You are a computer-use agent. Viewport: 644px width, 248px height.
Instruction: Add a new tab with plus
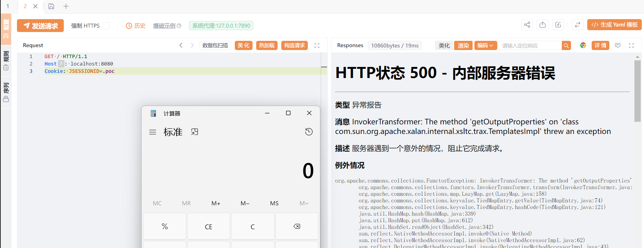point(66,6)
